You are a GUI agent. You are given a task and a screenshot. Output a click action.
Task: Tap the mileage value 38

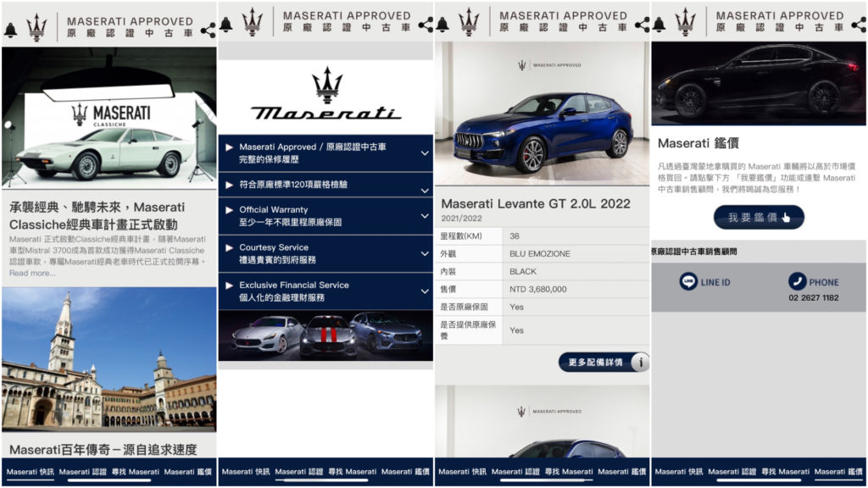pos(515,236)
